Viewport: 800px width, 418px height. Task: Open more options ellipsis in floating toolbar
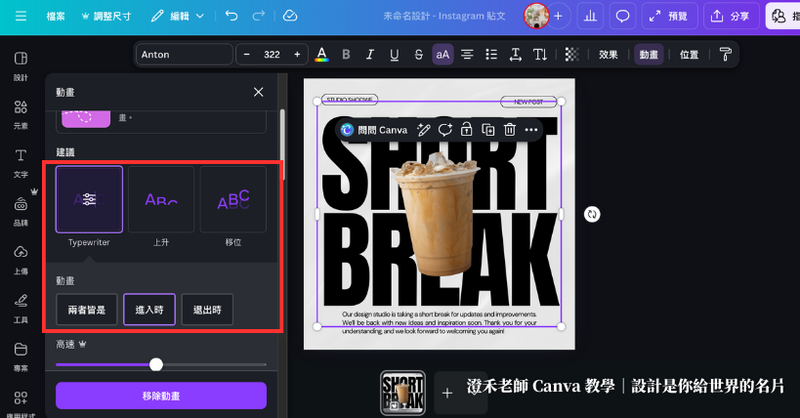pos(531,130)
